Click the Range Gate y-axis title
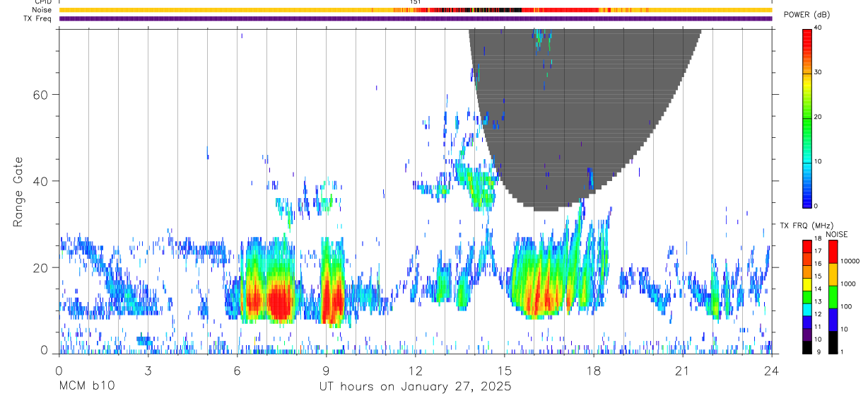 [18, 192]
